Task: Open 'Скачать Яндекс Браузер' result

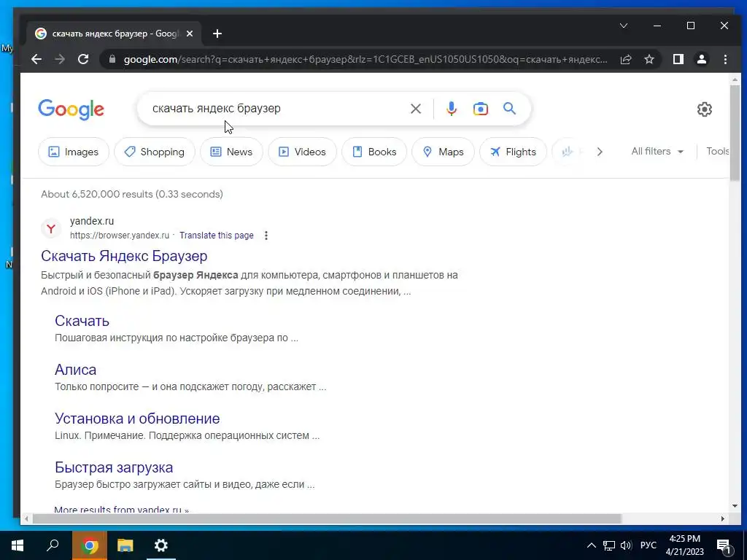Action: 124,256
